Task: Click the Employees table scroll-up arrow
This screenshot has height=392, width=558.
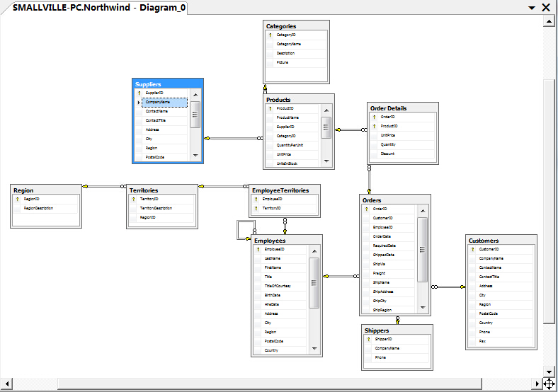Action: (314, 251)
